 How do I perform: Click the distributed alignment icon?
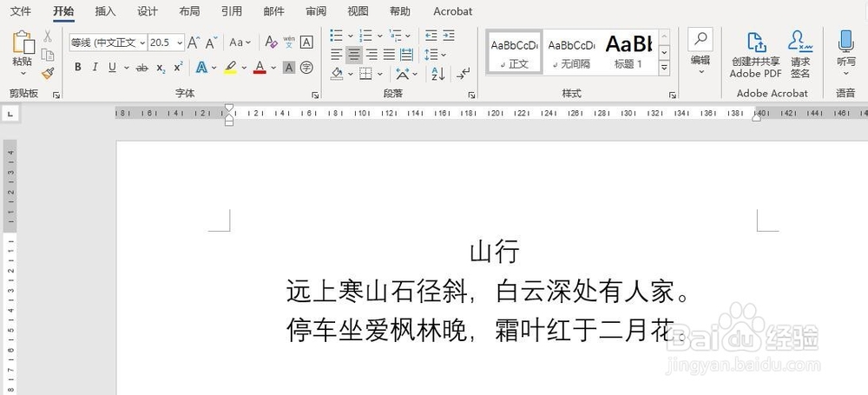[x=407, y=55]
